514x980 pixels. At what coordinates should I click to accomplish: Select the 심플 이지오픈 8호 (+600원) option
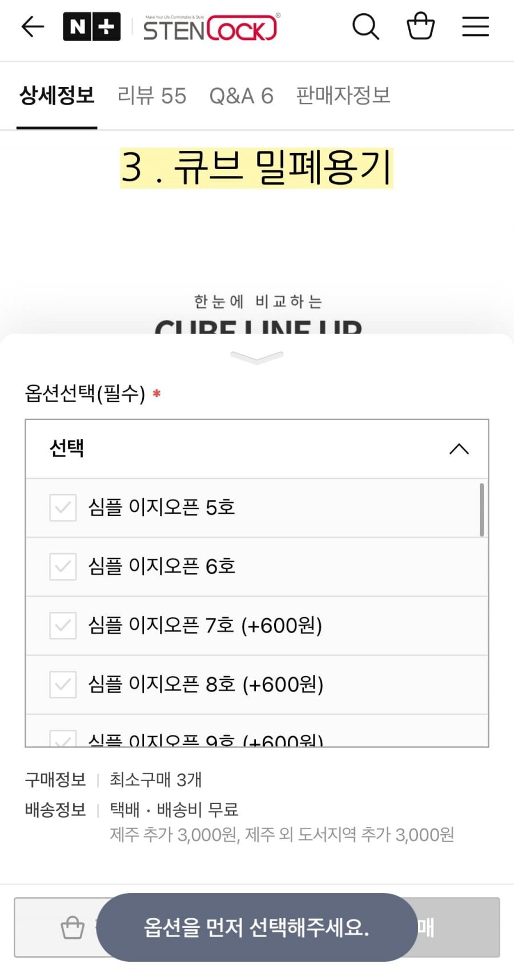pyautogui.click(x=63, y=684)
